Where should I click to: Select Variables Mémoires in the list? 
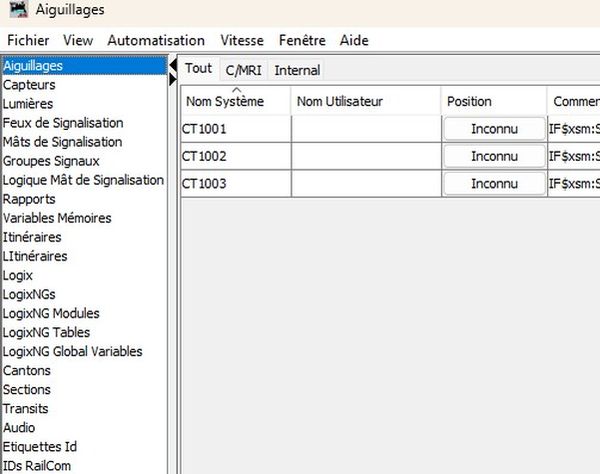(57, 218)
